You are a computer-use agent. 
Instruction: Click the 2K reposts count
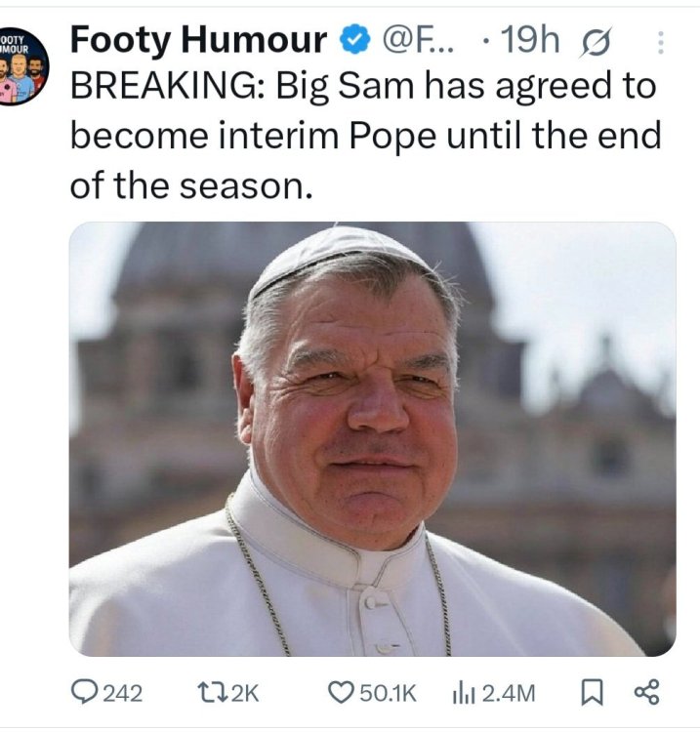246,693
